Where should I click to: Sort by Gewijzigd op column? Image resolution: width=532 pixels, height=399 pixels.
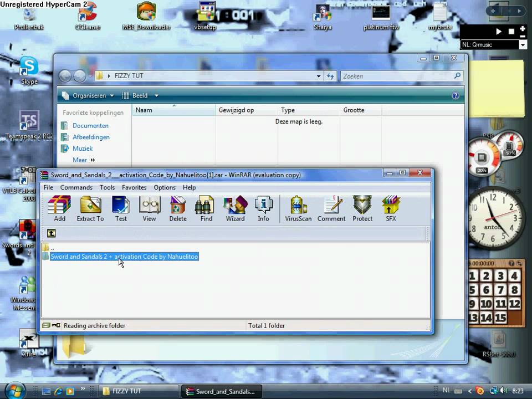246,110
